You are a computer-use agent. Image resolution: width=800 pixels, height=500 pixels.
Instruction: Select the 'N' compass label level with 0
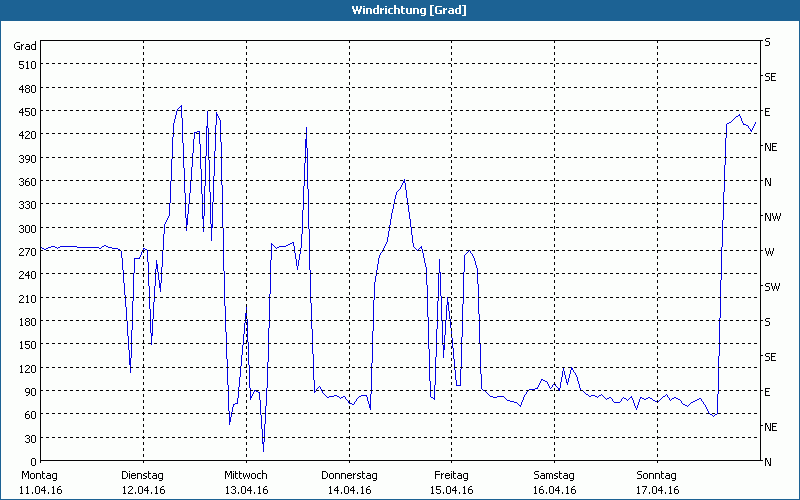tap(768, 462)
